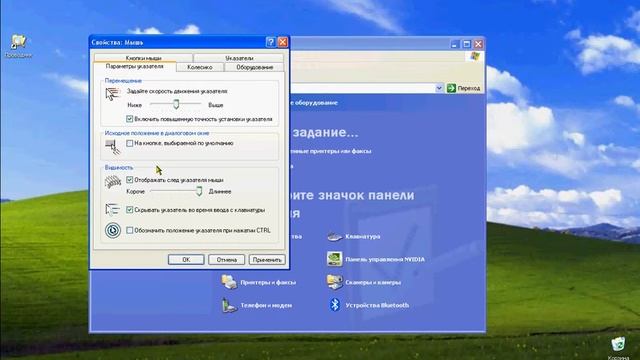The width and height of the screenshot is (640, 360).
Task: Enable snap to default button checkbox
Action: click(x=129, y=143)
